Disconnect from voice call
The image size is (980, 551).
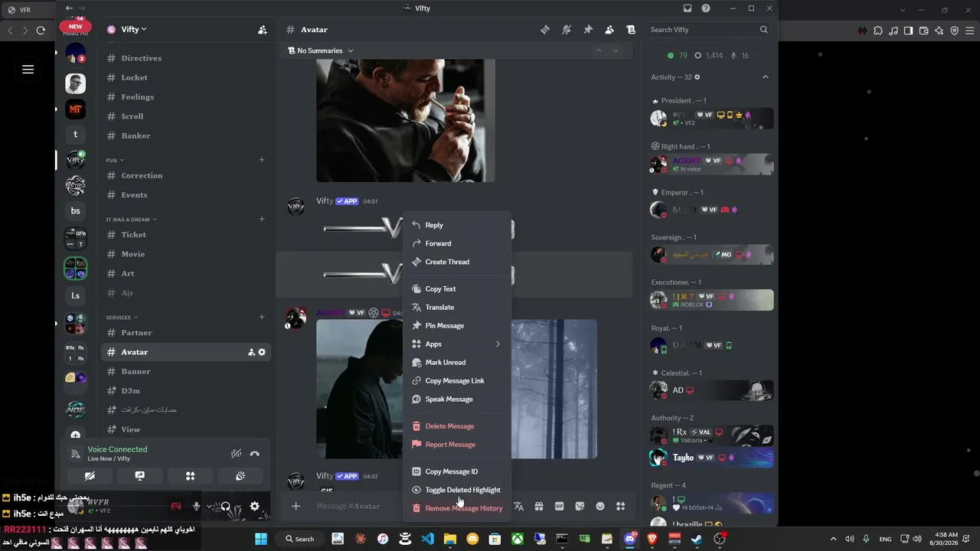(x=255, y=454)
